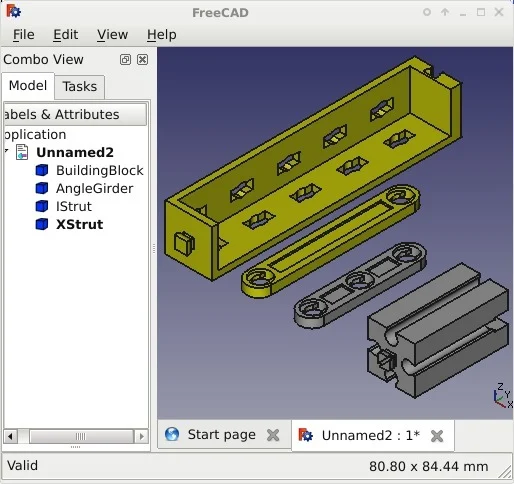The image size is (514, 484).
Task: Click the window resize grip corner
Action: (505, 472)
